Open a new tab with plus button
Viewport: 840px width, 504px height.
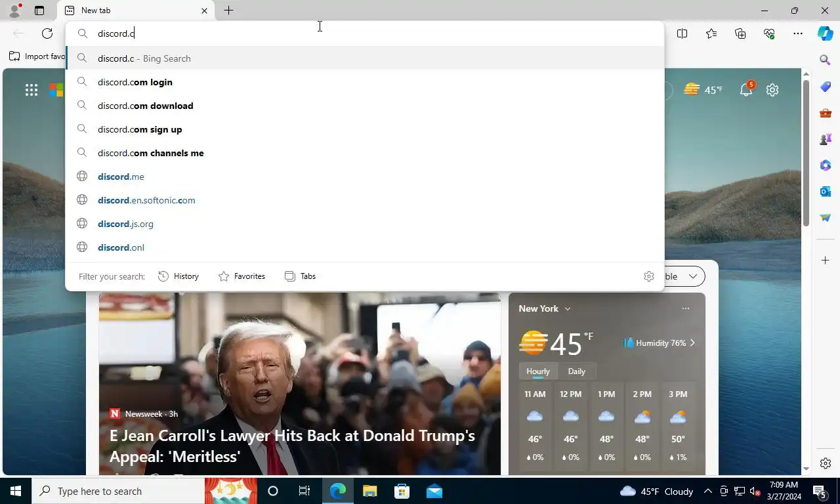click(x=228, y=10)
